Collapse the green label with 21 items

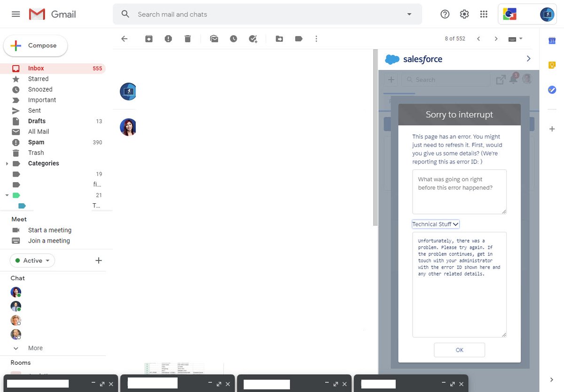click(7, 195)
